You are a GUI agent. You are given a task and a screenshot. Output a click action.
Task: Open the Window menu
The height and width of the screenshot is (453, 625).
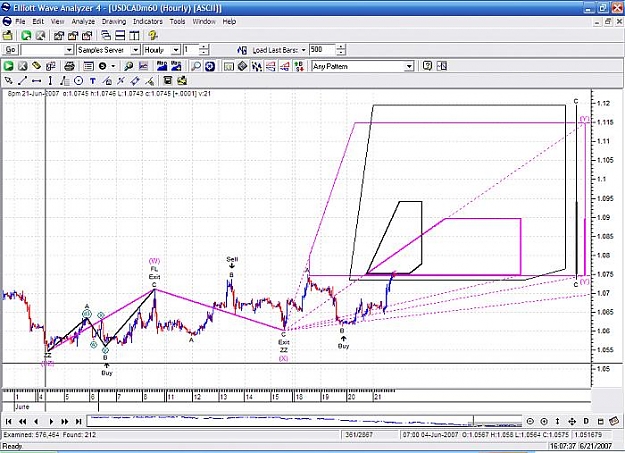[x=204, y=22]
